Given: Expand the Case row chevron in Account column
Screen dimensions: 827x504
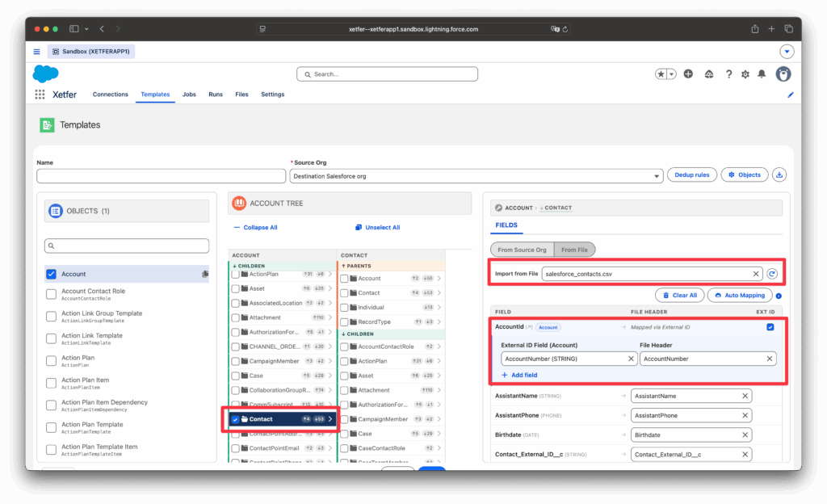Looking at the screenshot, I should tap(330, 376).
